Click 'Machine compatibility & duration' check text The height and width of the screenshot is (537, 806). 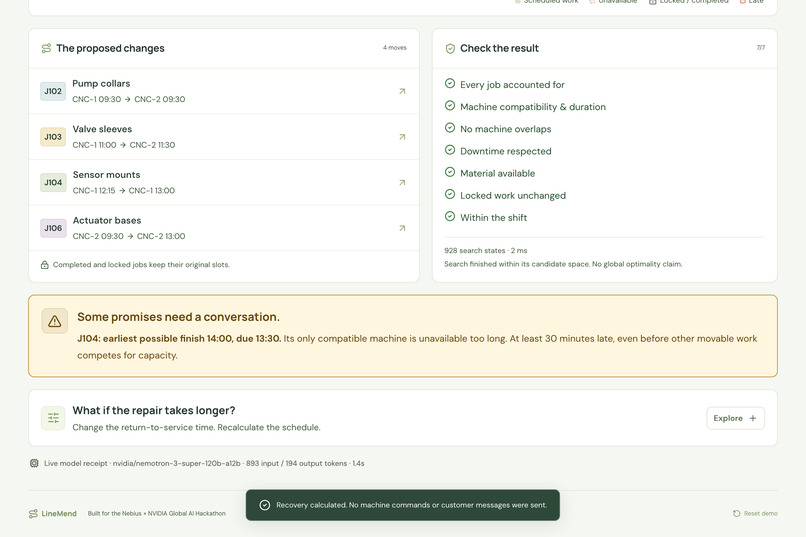pyautogui.click(x=533, y=107)
